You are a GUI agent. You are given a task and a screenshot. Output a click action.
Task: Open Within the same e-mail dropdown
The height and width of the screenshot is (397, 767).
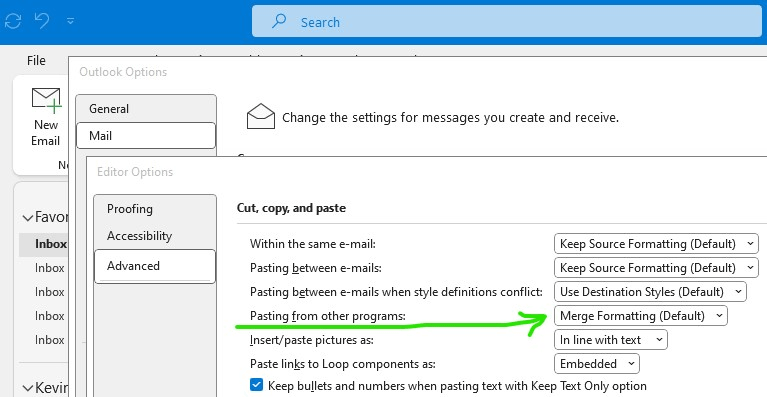(x=656, y=243)
